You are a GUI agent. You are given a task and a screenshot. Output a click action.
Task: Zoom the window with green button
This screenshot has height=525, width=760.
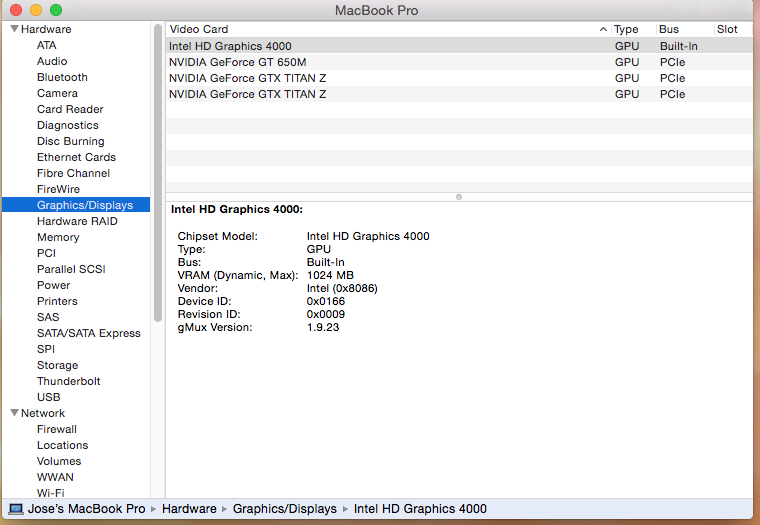56,10
